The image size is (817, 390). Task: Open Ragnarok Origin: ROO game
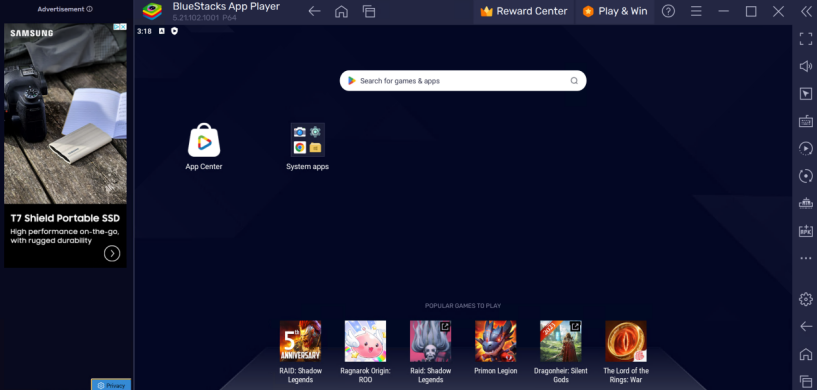coord(365,341)
